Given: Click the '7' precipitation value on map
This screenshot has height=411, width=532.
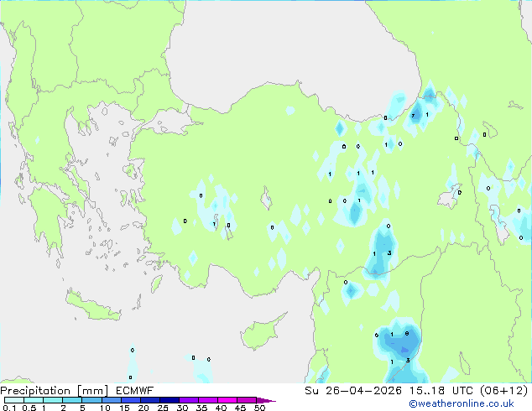Looking at the screenshot, I should (x=413, y=116).
